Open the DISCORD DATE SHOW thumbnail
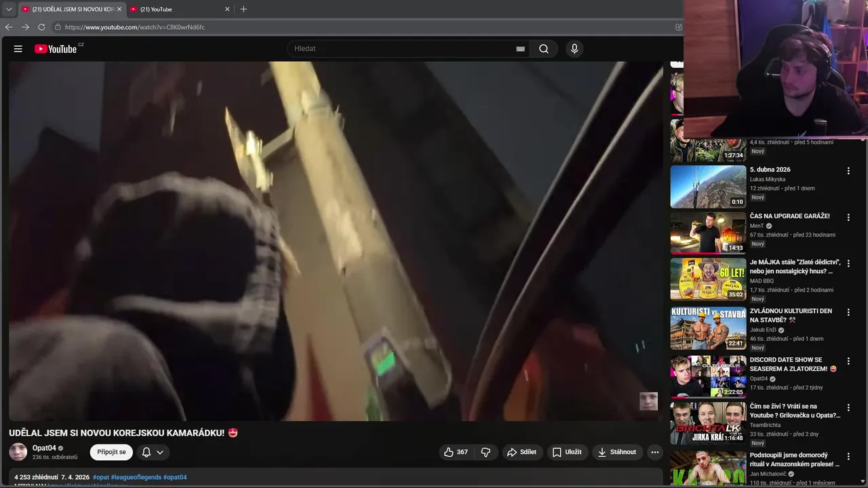This screenshot has height=488, width=868. point(708,377)
